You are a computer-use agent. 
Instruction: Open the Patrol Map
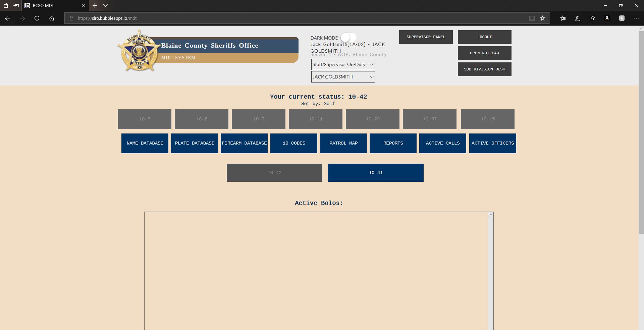pos(343,144)
